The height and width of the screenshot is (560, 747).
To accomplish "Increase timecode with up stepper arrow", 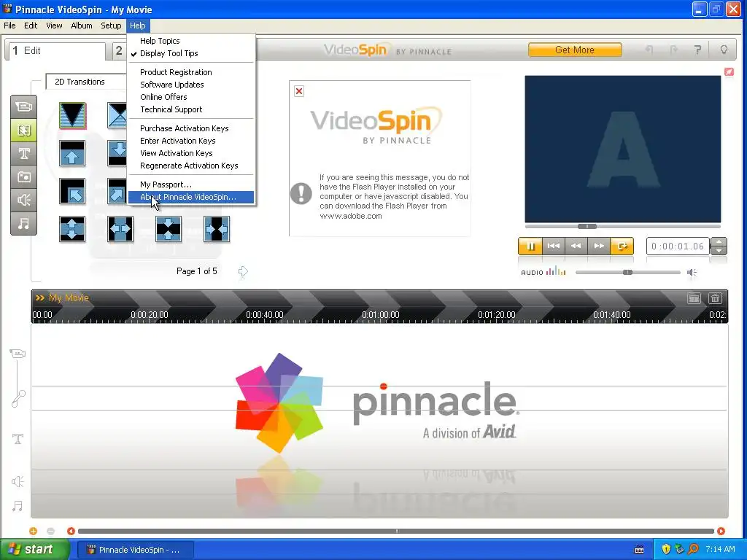I will click(x=719, y=242).
